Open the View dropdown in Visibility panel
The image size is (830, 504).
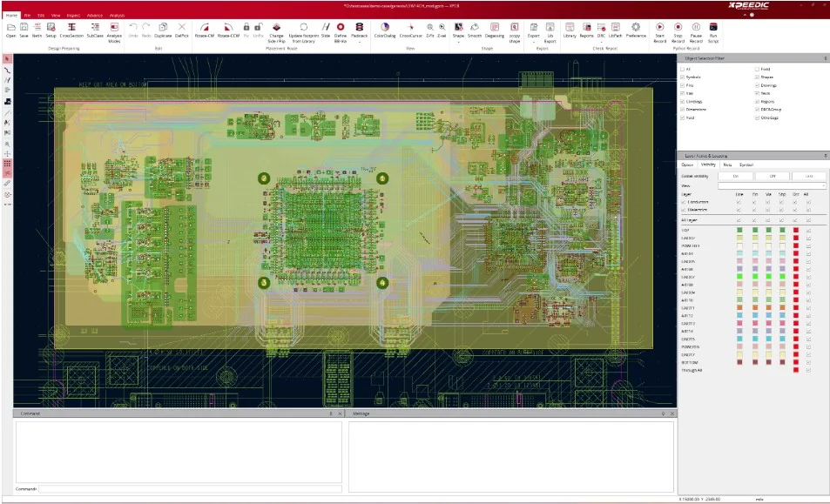[x=773, y=185]
